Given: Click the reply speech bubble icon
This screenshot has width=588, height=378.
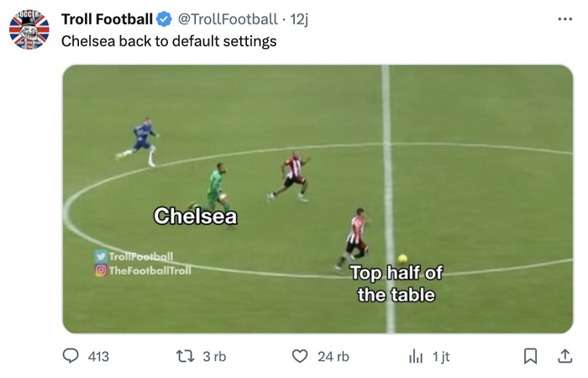Looking at the screenshot, I should [x=72, y=356].
